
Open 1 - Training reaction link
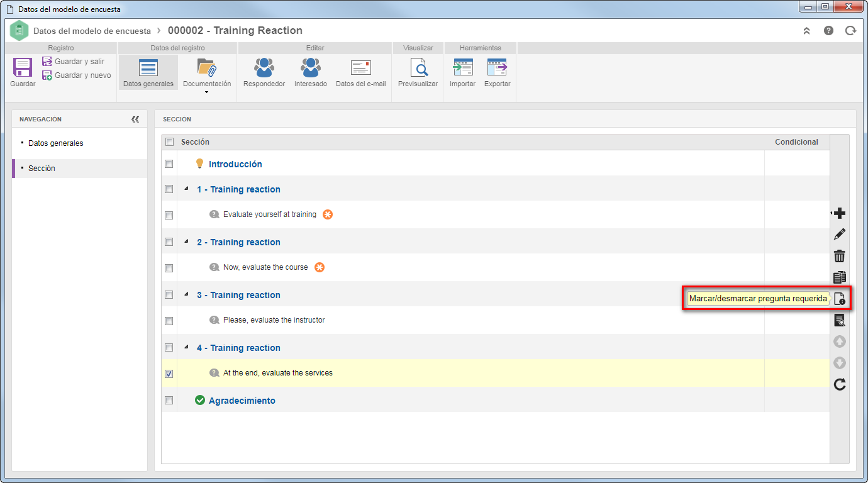[238, 189]
